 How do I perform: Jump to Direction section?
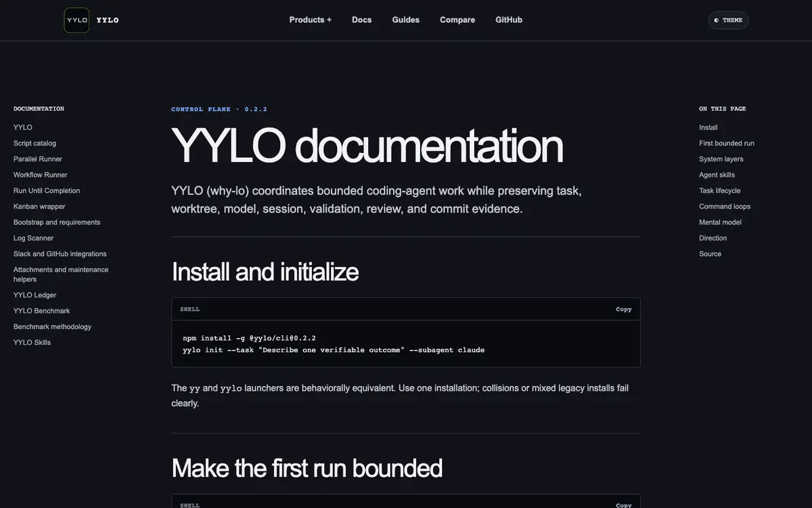(x=713, y=238)
